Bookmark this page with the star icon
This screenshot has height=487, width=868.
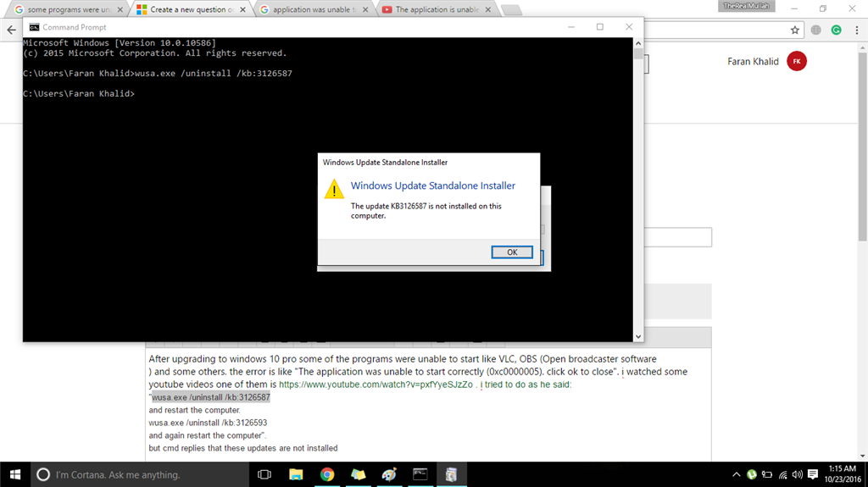(795, 30)
